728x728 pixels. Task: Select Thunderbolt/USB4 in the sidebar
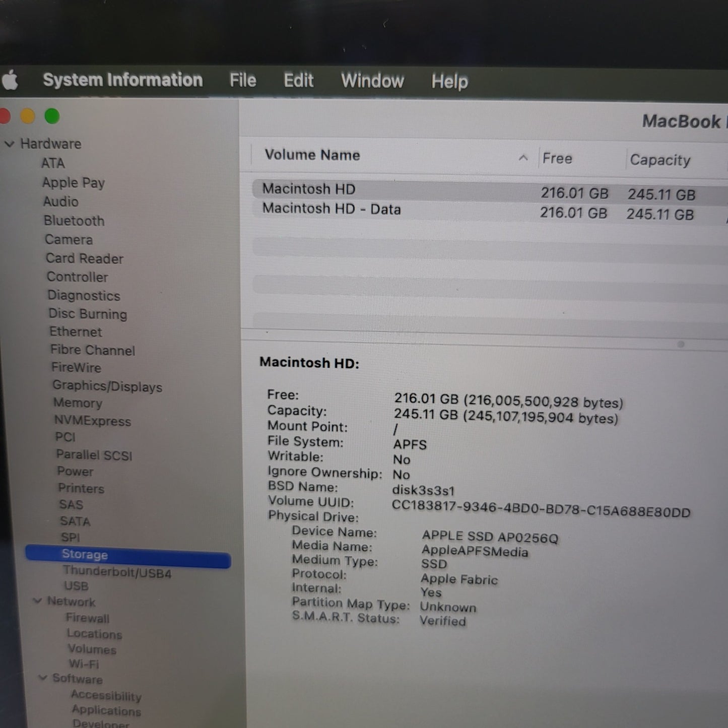[x=117, y=572]
